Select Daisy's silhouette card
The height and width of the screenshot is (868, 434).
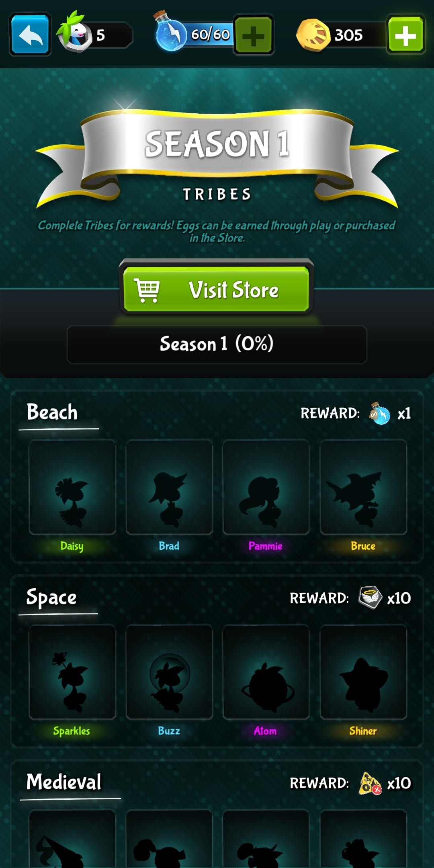coord(72,487)
